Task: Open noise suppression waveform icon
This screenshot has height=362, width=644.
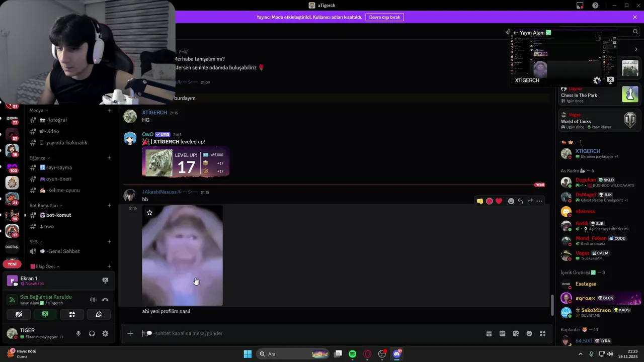Action: [x=93, y=300]
